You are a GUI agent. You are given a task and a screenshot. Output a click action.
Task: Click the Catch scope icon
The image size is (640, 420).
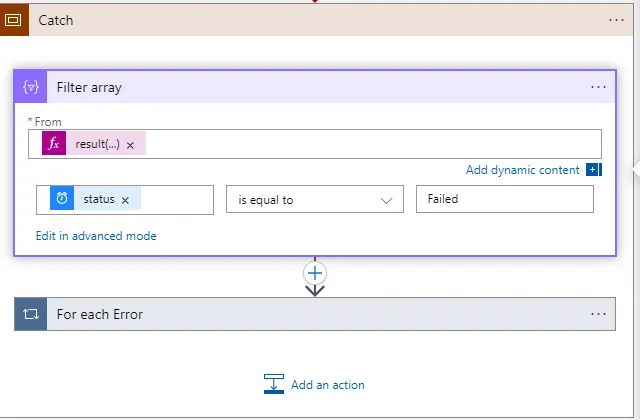click(x=14, y=20)
